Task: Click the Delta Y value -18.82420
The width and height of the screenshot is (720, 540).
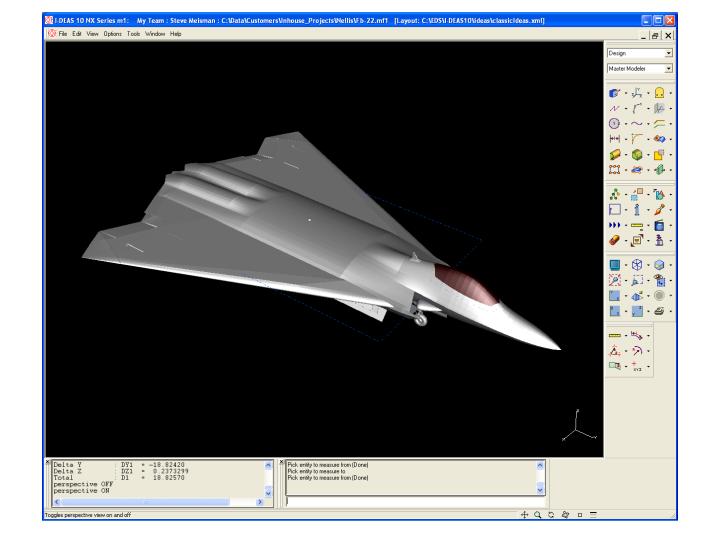Action: 166,465
